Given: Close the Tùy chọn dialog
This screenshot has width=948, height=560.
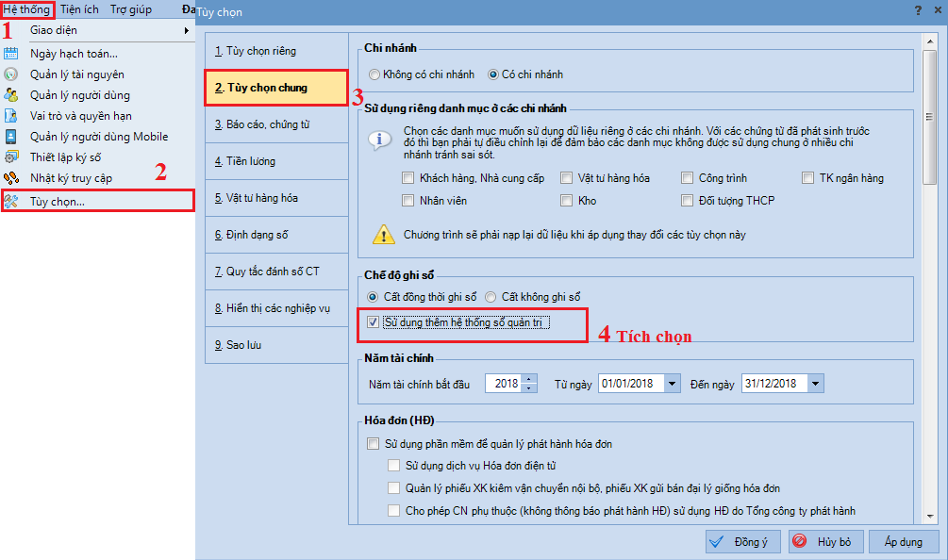Looking at the screenshot, I should (939, 10).
